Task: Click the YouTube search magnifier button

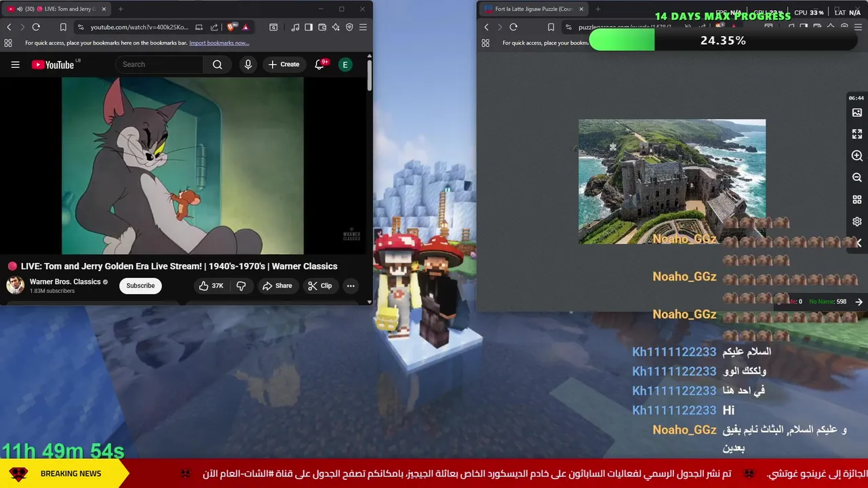Action: point(217,64)
